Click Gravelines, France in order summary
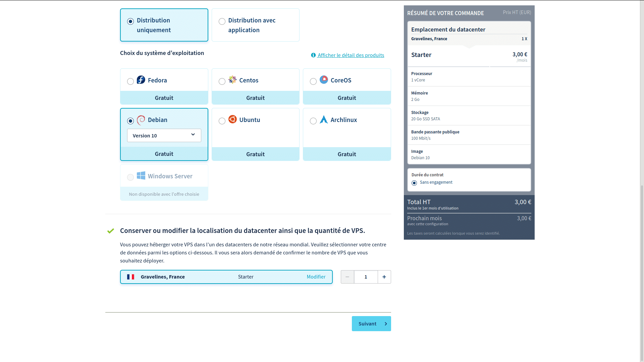Viewport: 644px width, 362px height. (x=429, y=39)
